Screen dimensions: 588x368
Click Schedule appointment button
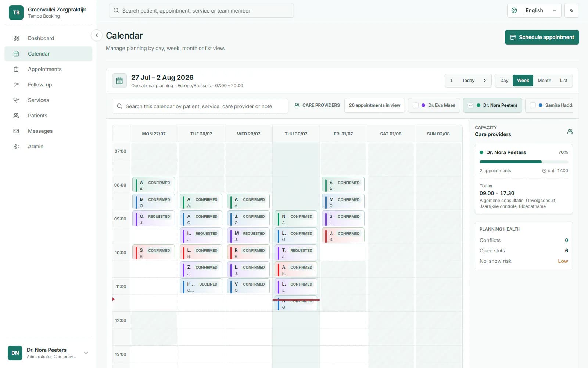(x=542, y=37)
